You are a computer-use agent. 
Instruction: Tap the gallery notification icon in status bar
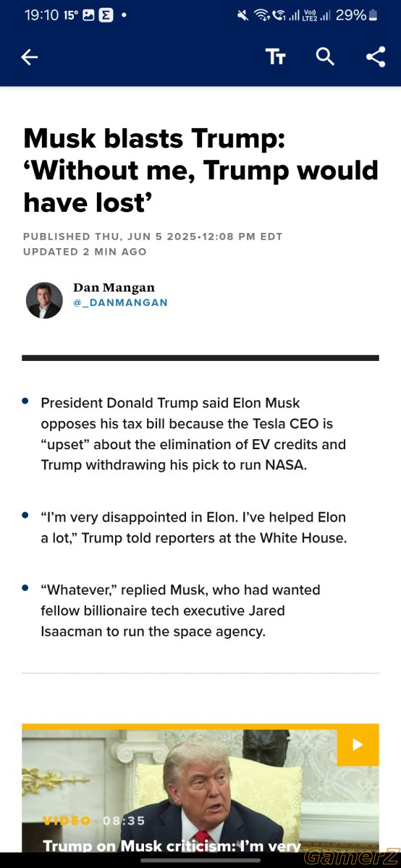point(89,14)
